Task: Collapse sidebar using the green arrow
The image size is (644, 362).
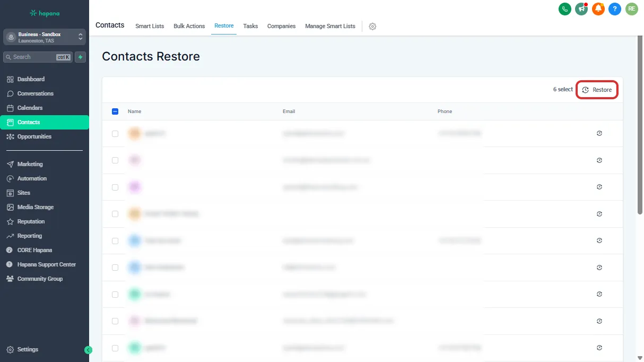Action: tap(89, 350)
